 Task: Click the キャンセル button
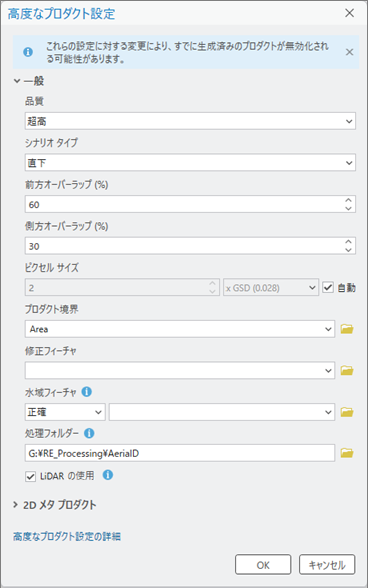pos(327,565)
